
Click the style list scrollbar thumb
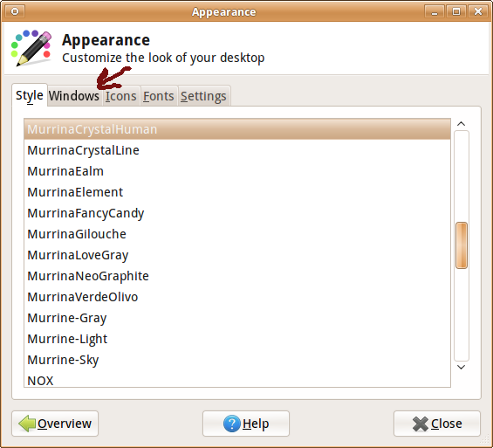462,245
